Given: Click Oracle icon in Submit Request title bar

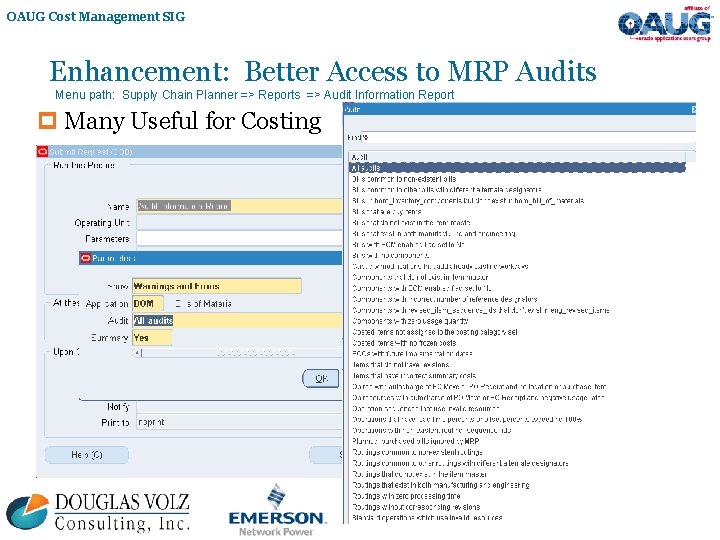Looking at the screenshot, I should (x=42, y=152).
